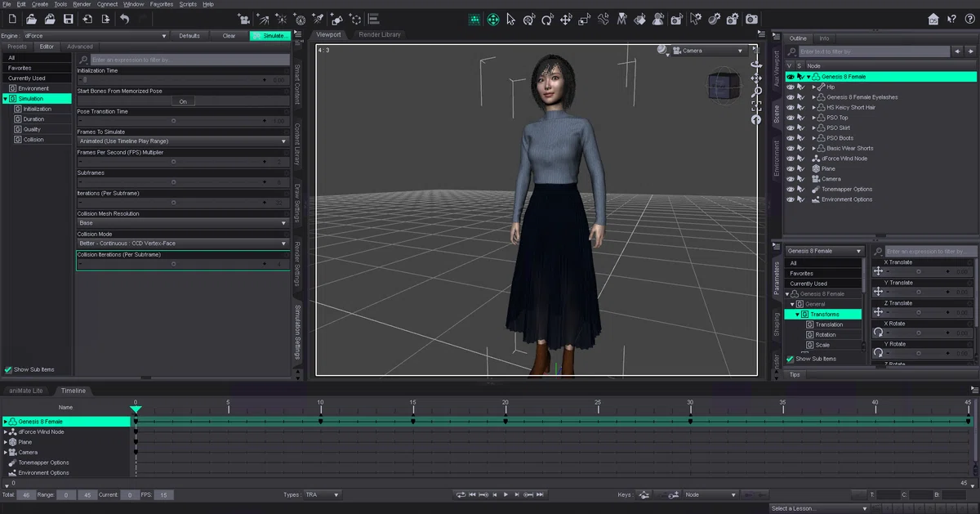Image resolution: width=980 pixels, height=514 pixels.
Task: Jump to the first frame of the timeline
Action: (471, 494)
